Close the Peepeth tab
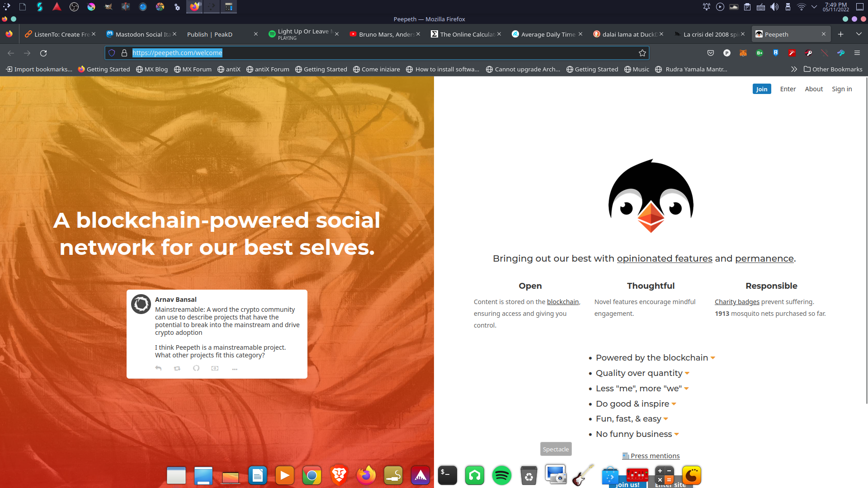The height and width of the screenshot is (488, 868). click(x=824, y=34)
